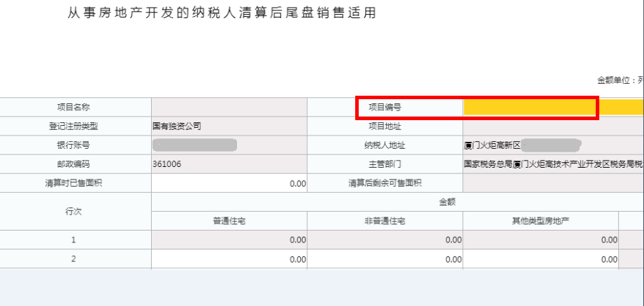
Task: Click the 银行账号 value field
Action: 229,145
